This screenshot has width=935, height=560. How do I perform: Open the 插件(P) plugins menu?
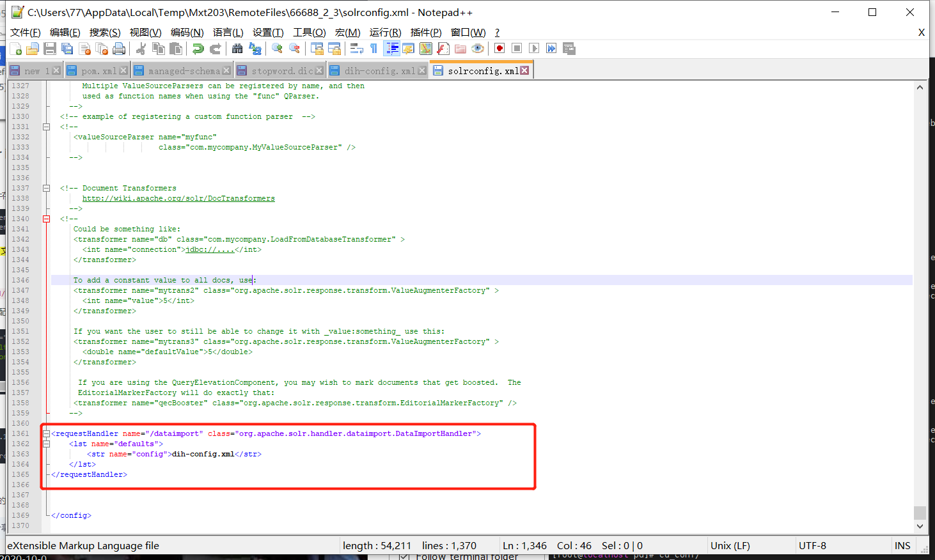(x=426, y=33)
